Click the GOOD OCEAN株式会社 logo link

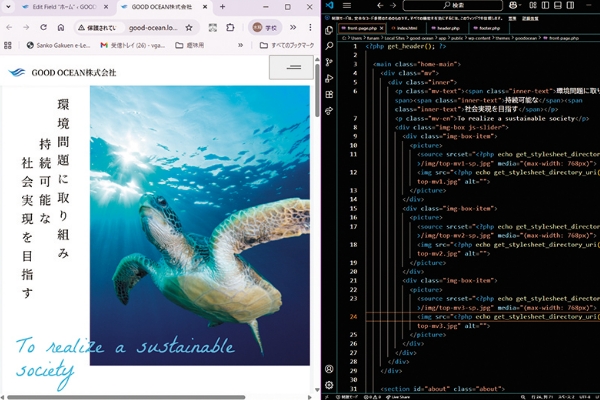click(x=62, y=73)
